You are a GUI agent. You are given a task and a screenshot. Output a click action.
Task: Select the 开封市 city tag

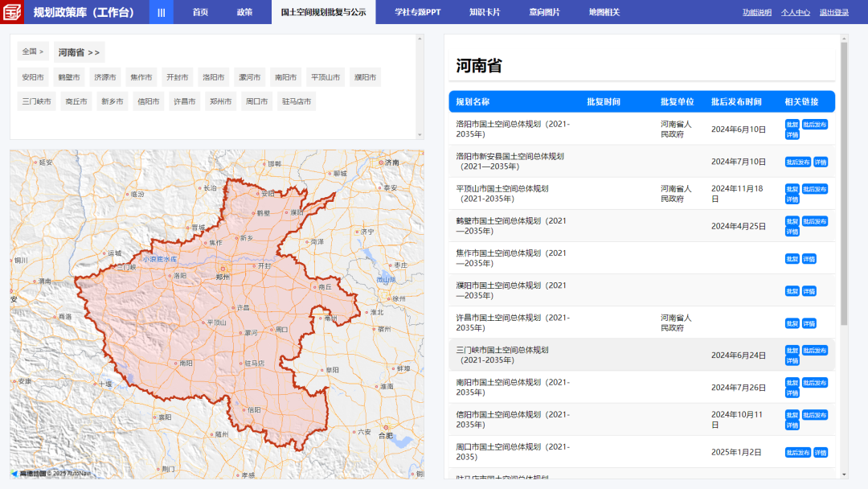pos(177,77)
